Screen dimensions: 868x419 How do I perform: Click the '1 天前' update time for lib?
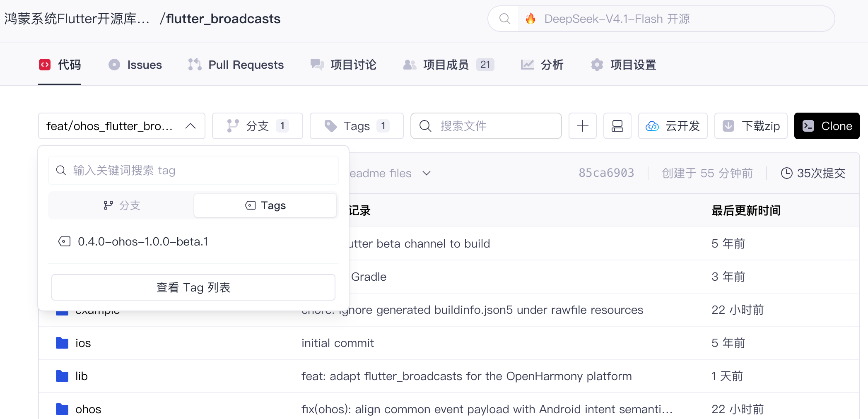[727, 376]
